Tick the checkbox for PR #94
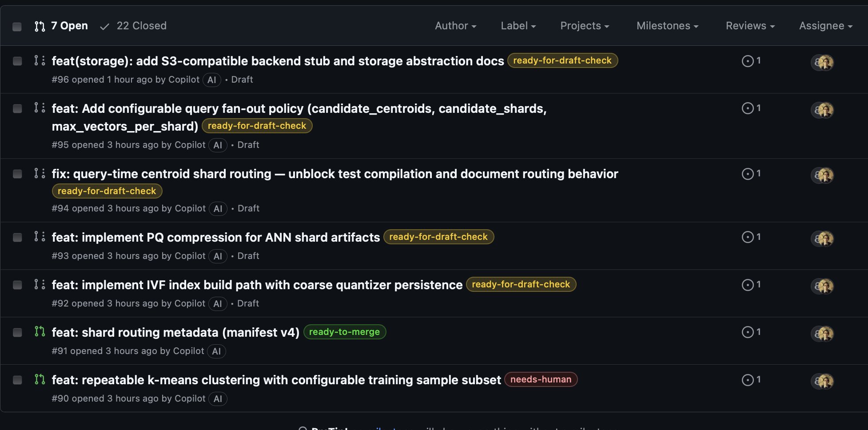Screen dimensions: 868x430 click(17, 174)
